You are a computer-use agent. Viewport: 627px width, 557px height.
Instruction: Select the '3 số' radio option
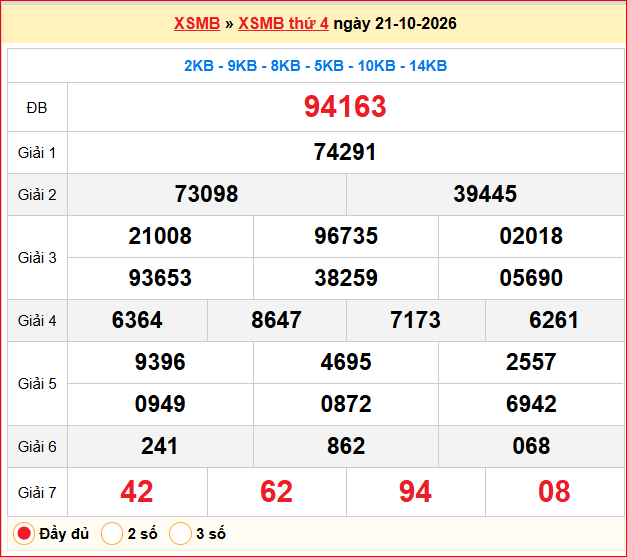point(180,533)
